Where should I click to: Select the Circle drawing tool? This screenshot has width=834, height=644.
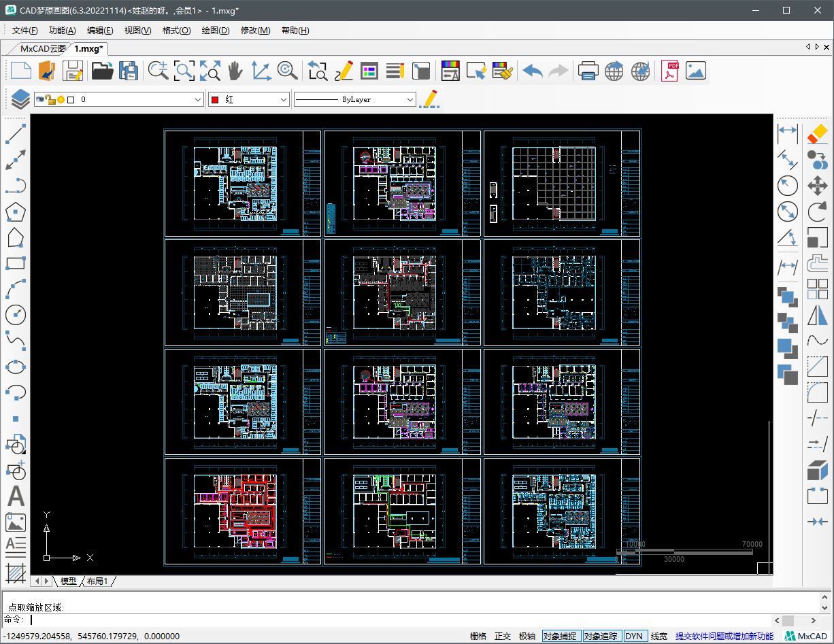point(15,315)
